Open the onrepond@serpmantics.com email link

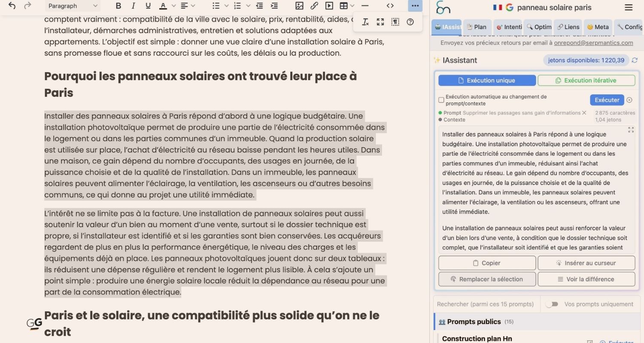594,42
